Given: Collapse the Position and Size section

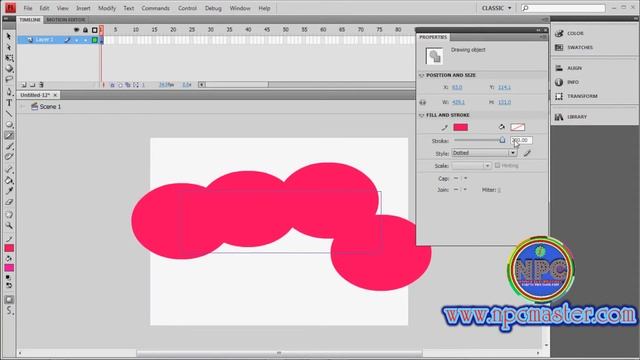Looking at the screenshot, I should point(422,76).
